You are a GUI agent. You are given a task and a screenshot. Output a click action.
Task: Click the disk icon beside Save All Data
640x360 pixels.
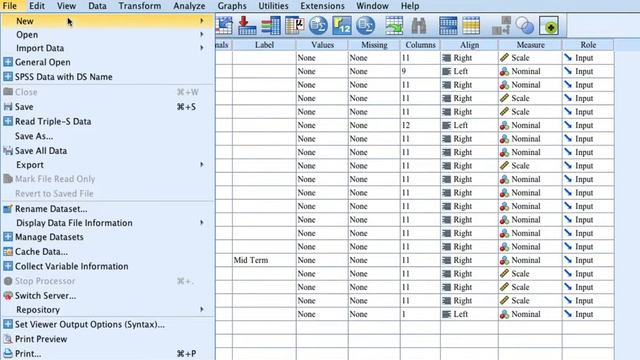tap(8, 151)
